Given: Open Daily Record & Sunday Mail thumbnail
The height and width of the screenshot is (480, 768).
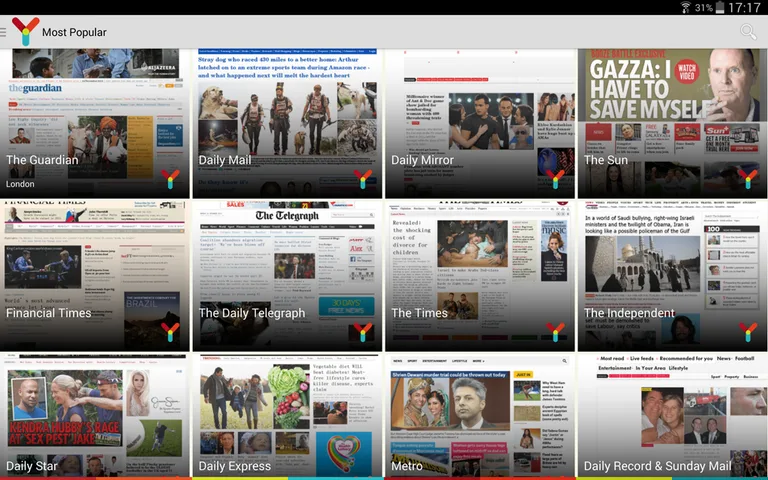Looking at the screenshot, I should coord(672,415).
